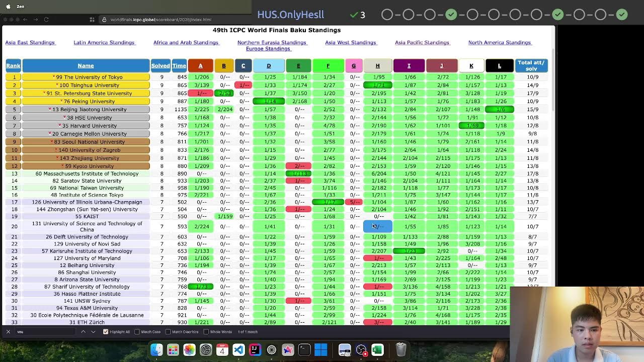Focus the worldfinals.icpc.global URL field
Screen dimensions: 644x362
click(161, 20)
